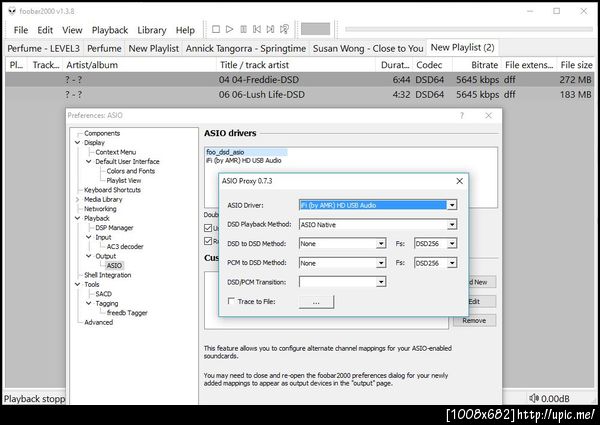Click the Codec column header
The height and width of the screenshot is (425, 600).
tap(433, 65)
